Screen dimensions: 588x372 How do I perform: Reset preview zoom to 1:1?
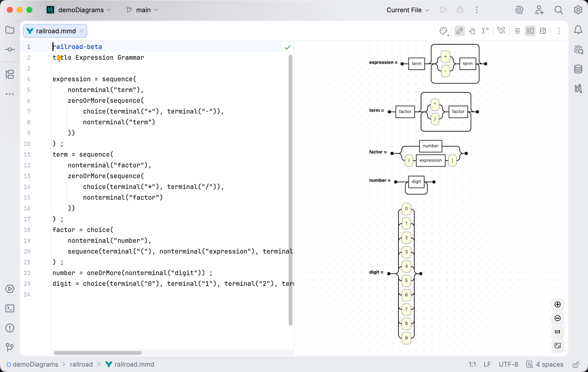click(558, 332)
